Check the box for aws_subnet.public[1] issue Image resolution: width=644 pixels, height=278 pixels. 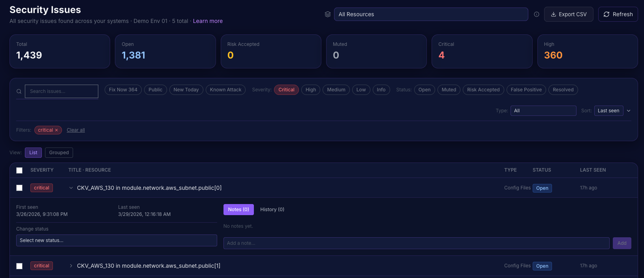[19, 266]
